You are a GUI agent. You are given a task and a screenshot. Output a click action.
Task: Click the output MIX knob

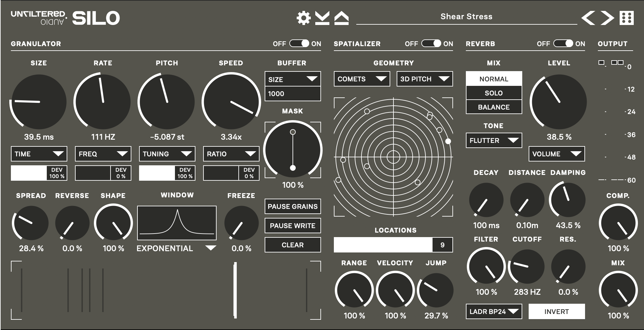click(x=618, y=290)
